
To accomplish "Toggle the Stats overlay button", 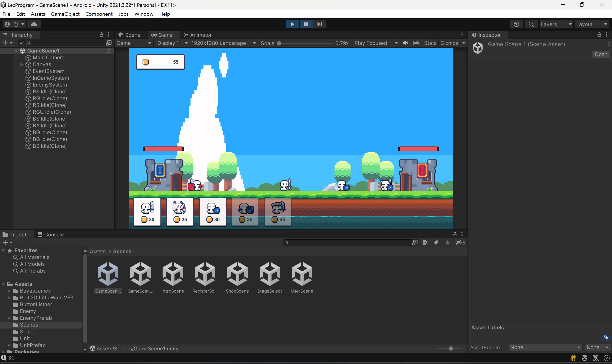I will click(430, 43).
